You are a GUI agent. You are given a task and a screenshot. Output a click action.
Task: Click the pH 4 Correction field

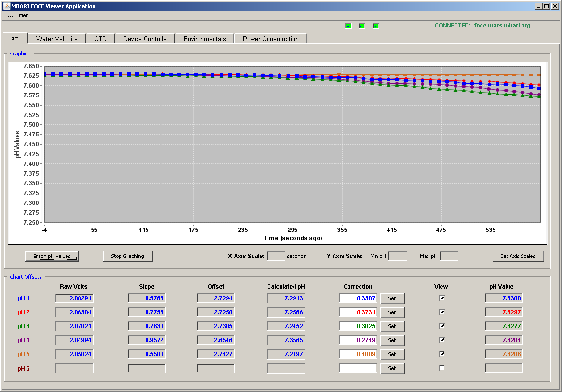[359, 340]
